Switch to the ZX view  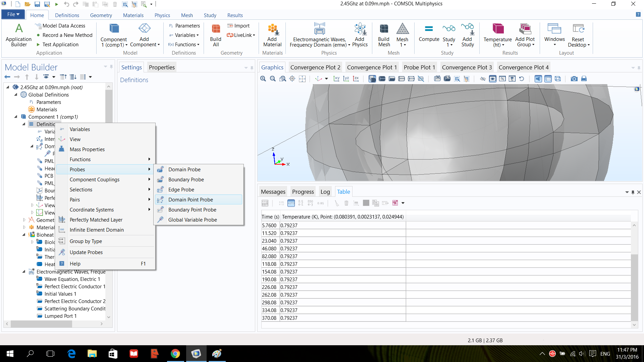coord(356,79)
